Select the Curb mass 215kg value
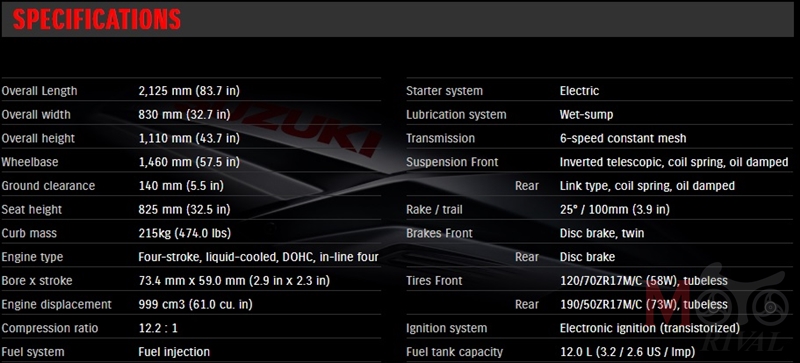The height and width of the screenshot is (363, 800). coord(185,233)
